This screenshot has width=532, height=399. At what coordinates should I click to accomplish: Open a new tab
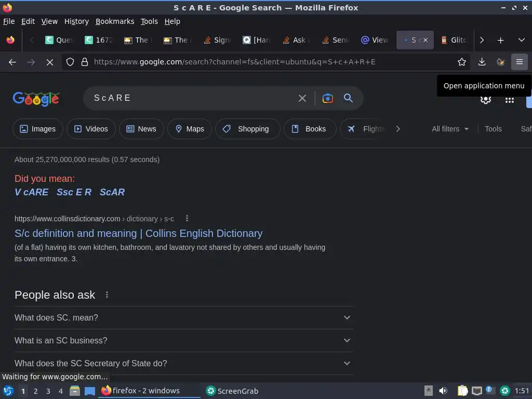pos(500,41)
